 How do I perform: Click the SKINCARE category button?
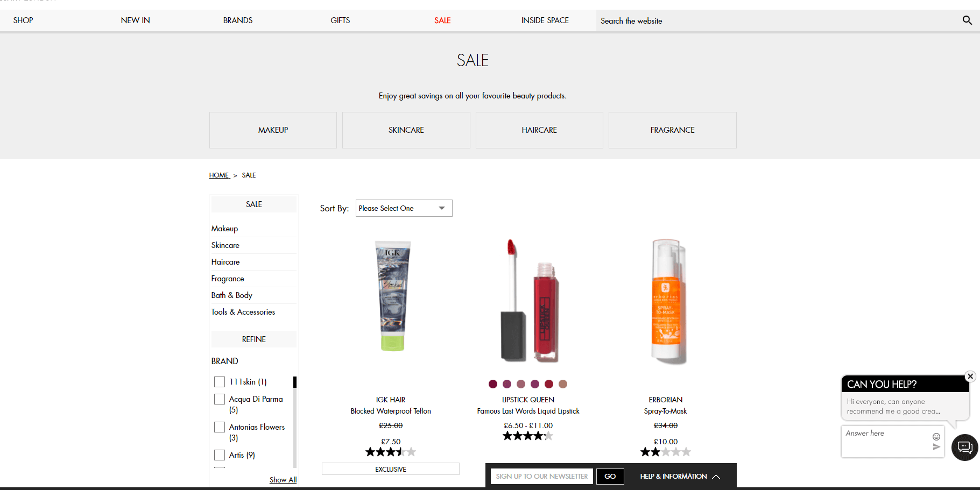pos(406,130)
